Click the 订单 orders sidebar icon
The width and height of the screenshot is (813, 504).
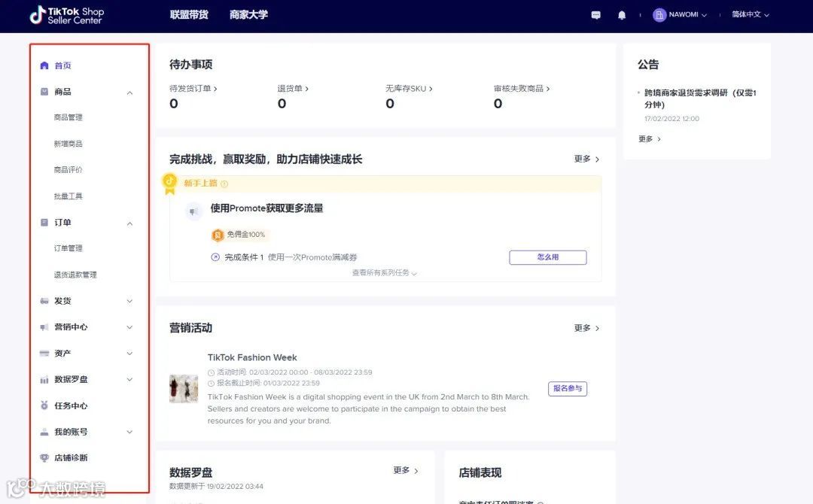[44, 222]
